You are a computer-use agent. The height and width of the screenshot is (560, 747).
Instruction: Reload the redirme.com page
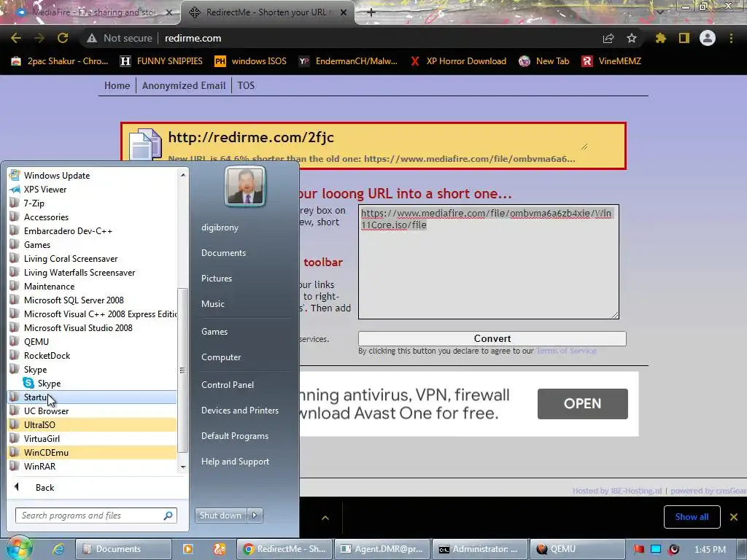click(x=63, y=38)
